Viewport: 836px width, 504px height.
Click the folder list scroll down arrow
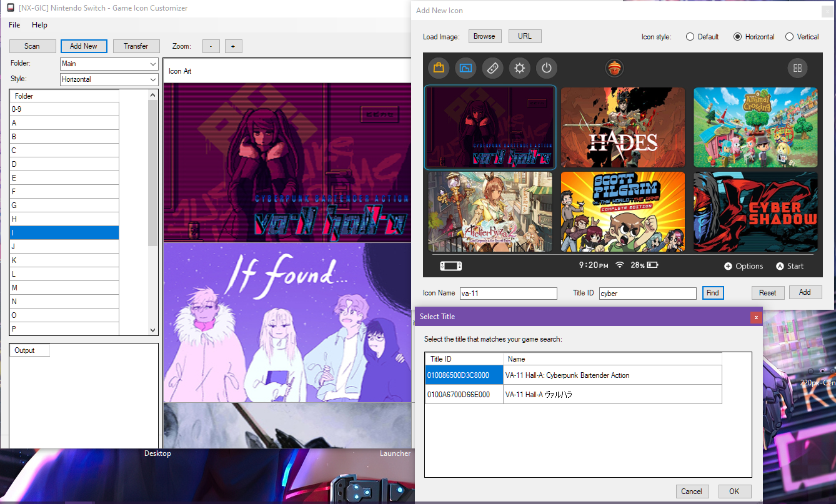tap(153, 330)
